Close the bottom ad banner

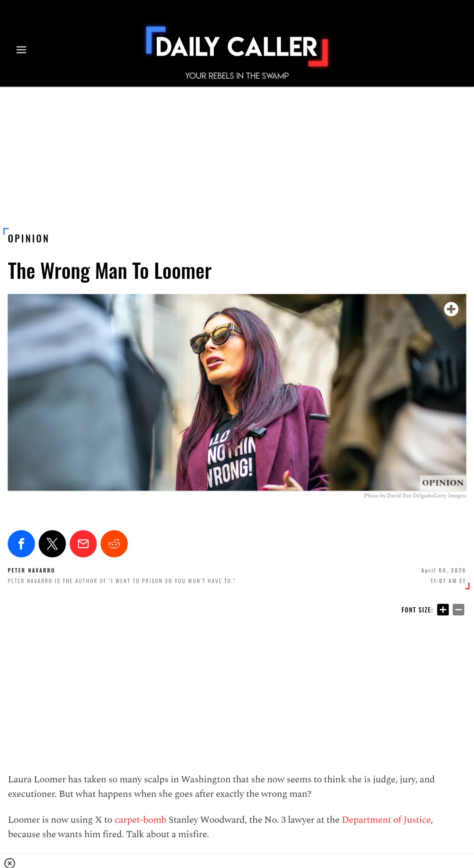[10, 863]
